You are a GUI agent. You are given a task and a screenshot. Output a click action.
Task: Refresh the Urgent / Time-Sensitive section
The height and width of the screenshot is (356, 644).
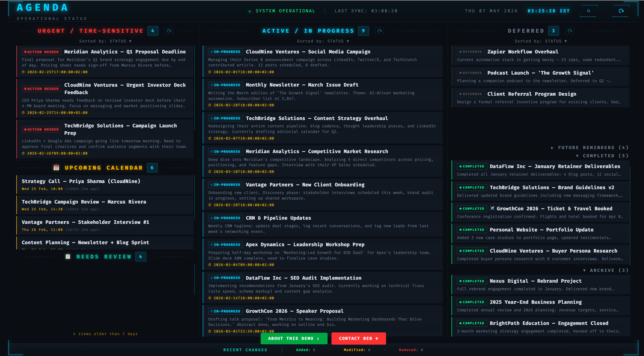169,31
